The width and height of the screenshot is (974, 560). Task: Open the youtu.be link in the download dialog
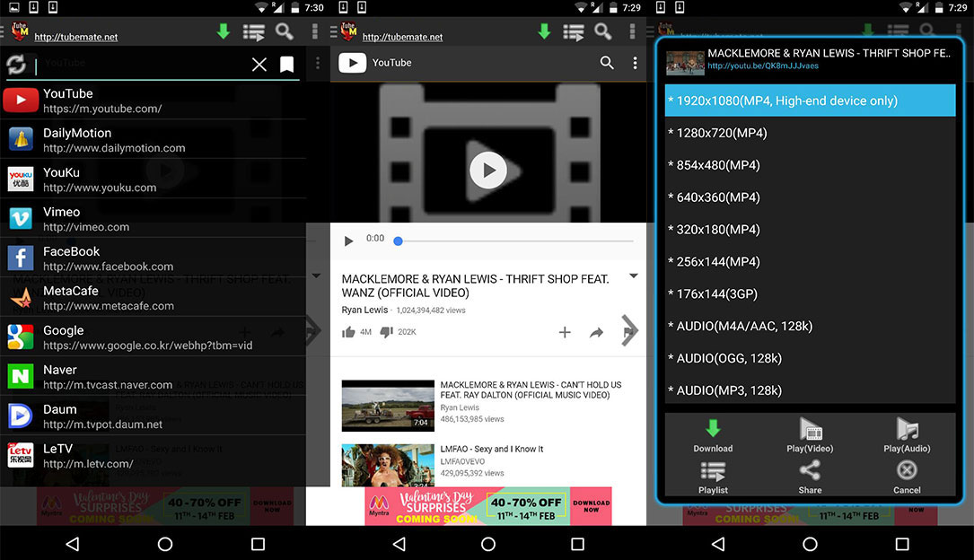(763, 66)
